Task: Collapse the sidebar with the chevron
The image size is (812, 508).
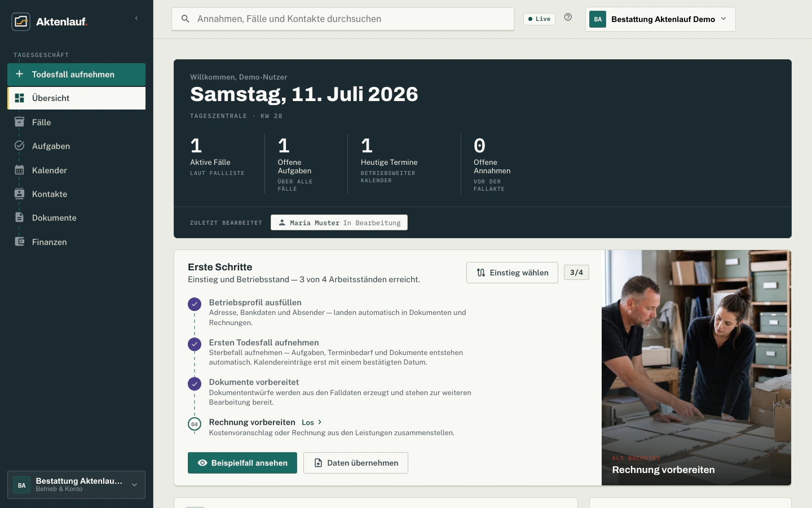Action: point(136,19)
